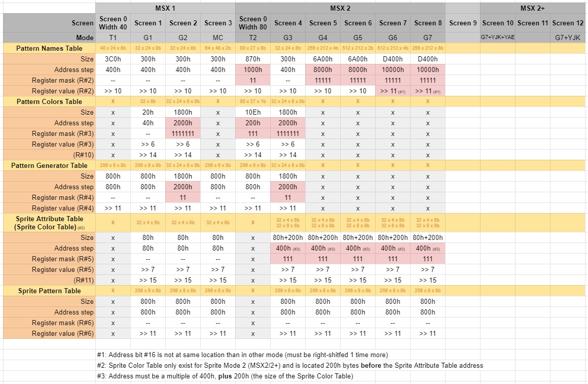Click the Screen 0 Width 80 header
This screenshot has height=384, width=588.
point(253,23)
